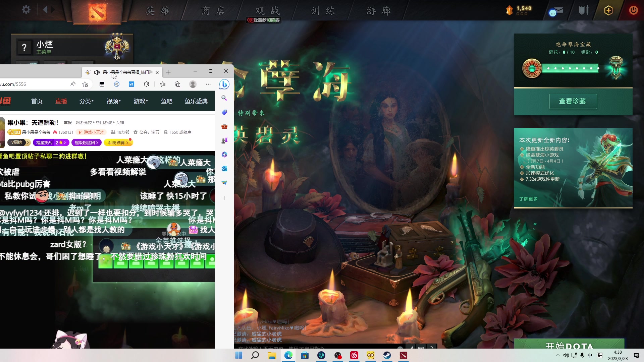Click 了解更多 link in update panel
Screen dimensions: 644x362
(528, 199)
